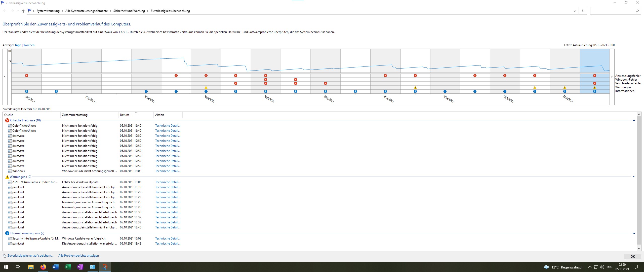Open Technische Details for the Windows shutdown event
This screenshot has height=272, width=644.
(x=168, y=171)
